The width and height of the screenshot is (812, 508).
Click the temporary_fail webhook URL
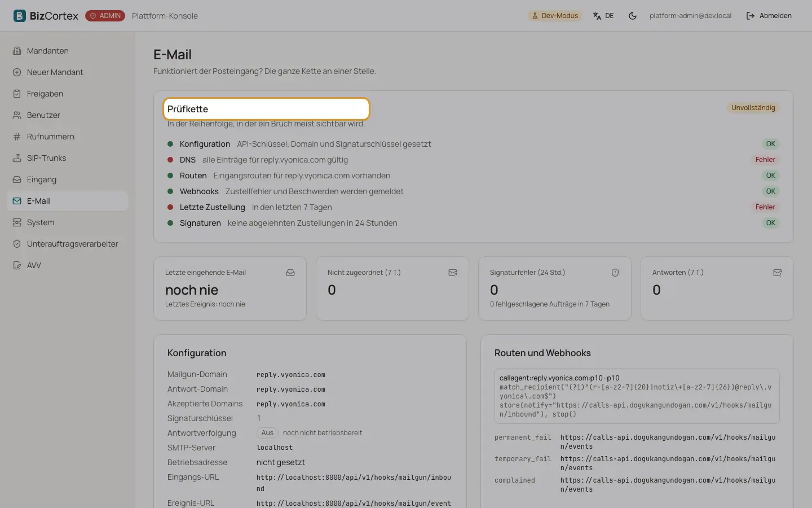668,463
